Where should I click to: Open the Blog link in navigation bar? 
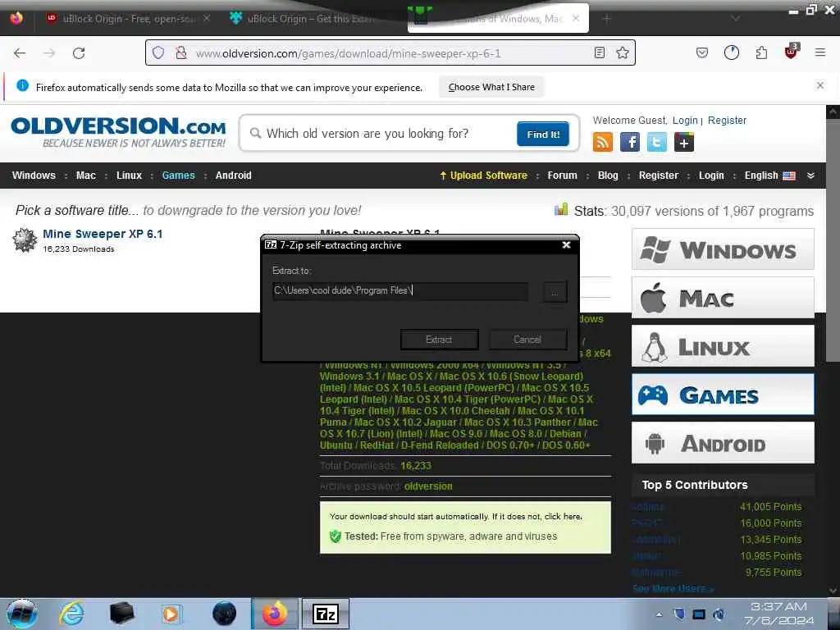pos(608,176)
